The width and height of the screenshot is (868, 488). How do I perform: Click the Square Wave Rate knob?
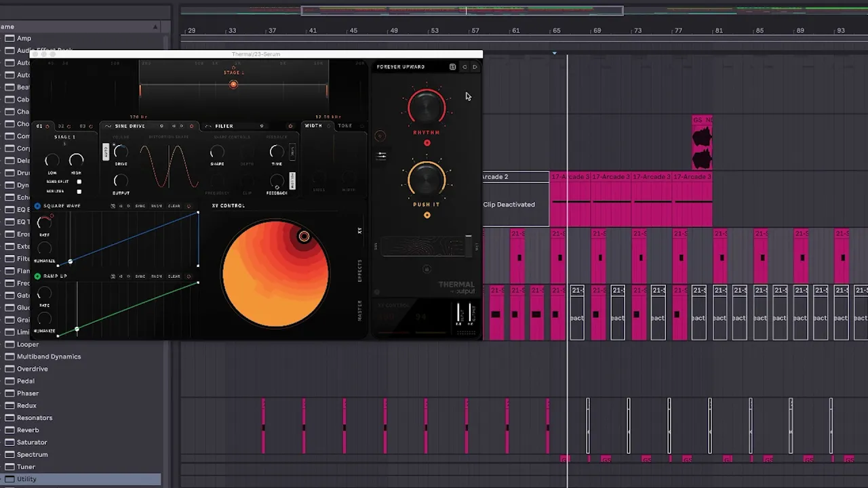click(44, 222)
